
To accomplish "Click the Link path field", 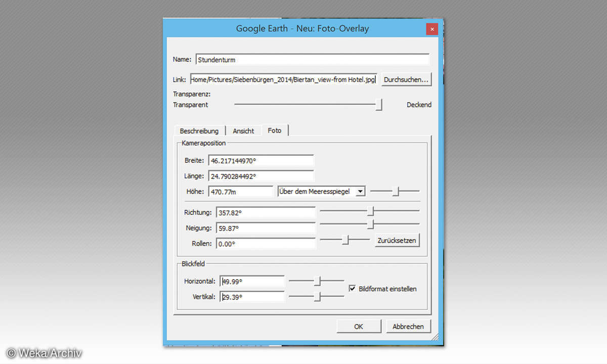I will [x=283, y=80].
